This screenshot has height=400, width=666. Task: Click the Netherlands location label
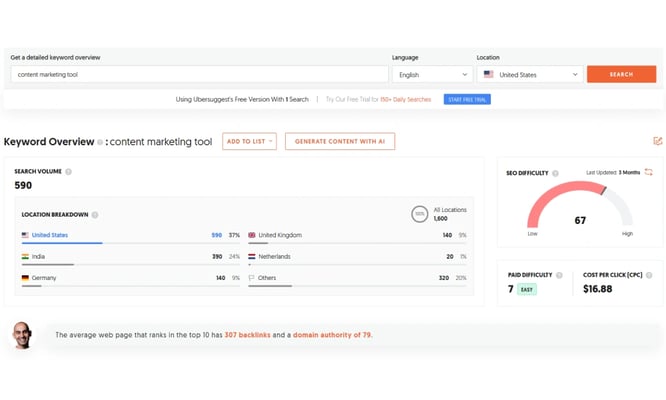click(x=274, y=256)
